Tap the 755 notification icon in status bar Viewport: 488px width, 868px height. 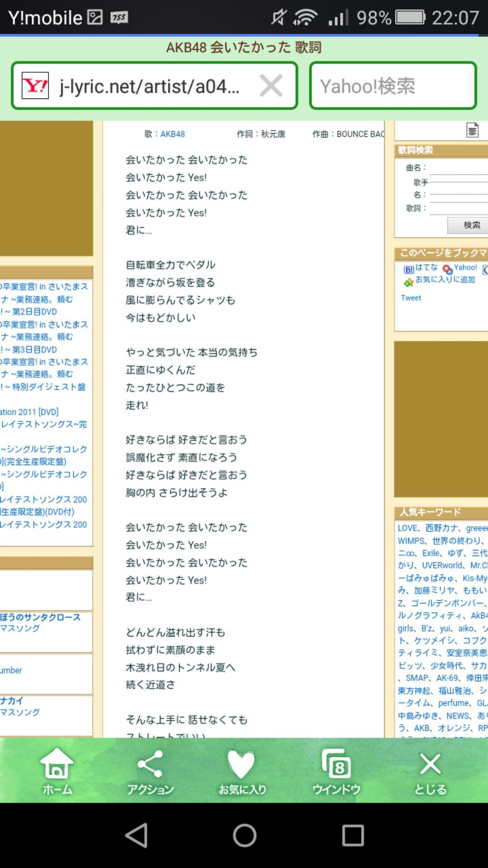click(x=119, y=17)
